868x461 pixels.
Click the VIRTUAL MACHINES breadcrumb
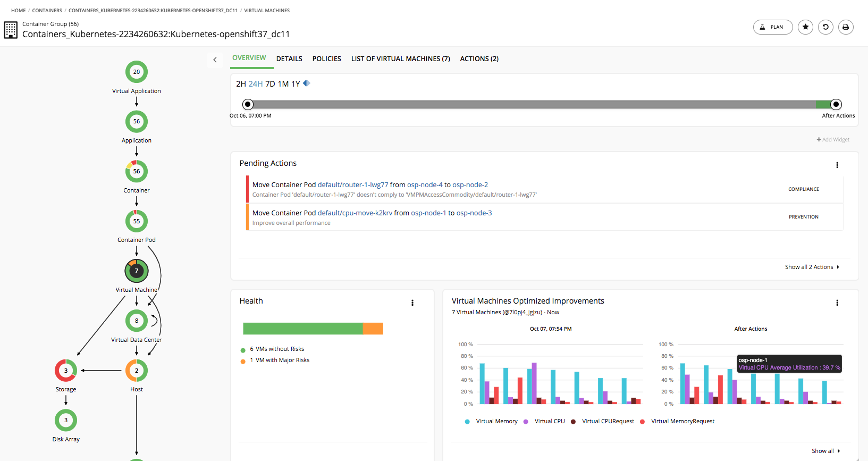pyautogui.click(x=267, y=11)
